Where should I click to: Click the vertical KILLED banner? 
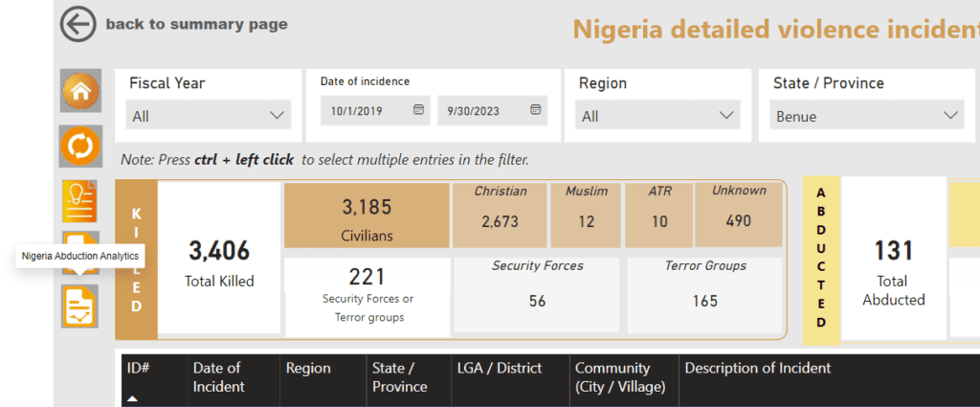(x=136, y=260)
